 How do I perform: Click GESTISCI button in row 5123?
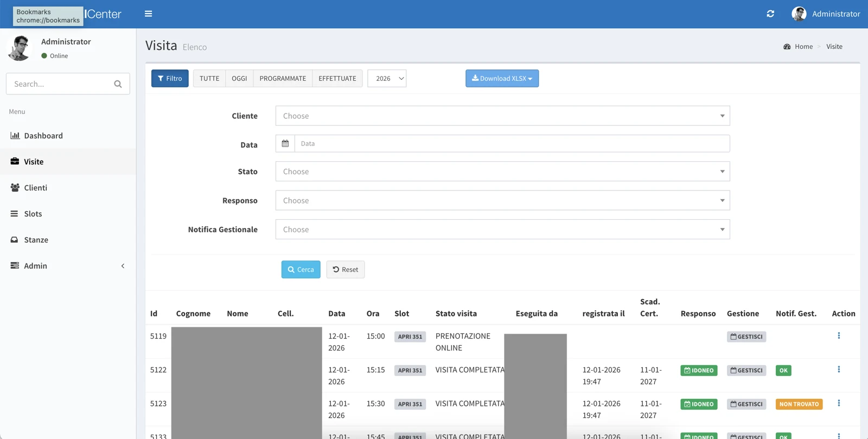point(746,404)
